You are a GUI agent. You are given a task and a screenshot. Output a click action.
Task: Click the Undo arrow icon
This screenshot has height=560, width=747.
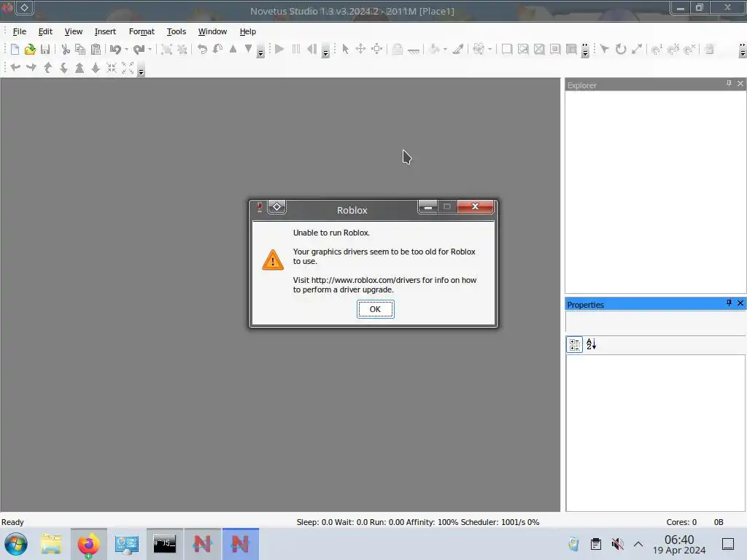pos(115,49)
